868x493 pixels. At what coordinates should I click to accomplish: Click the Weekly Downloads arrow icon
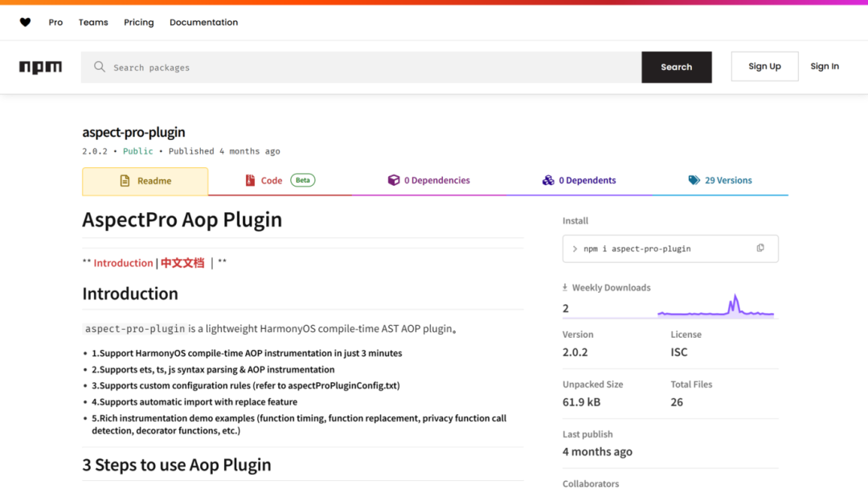tap(565, 288)
